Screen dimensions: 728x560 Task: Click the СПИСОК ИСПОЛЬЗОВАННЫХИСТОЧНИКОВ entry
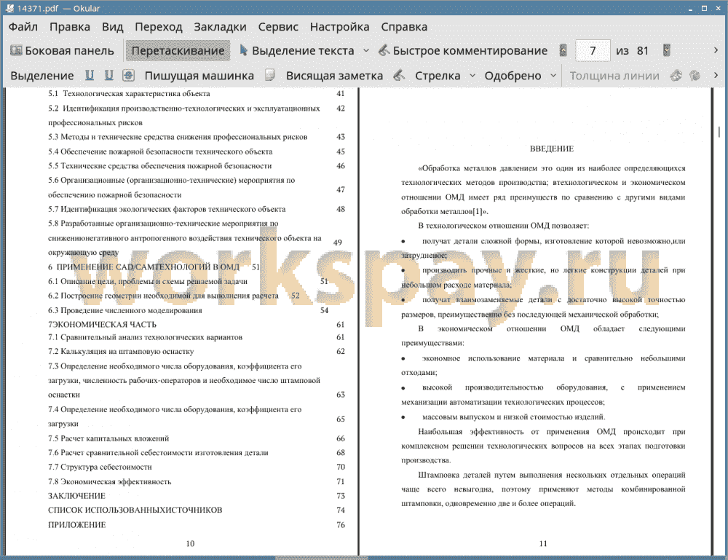(x=135, y=510)
